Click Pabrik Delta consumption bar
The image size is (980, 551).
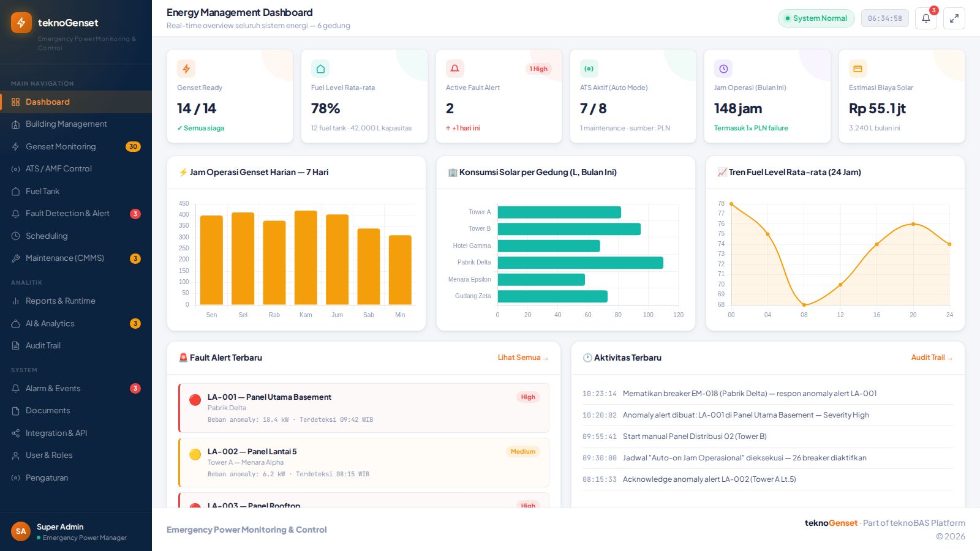(x=581, y=263)
